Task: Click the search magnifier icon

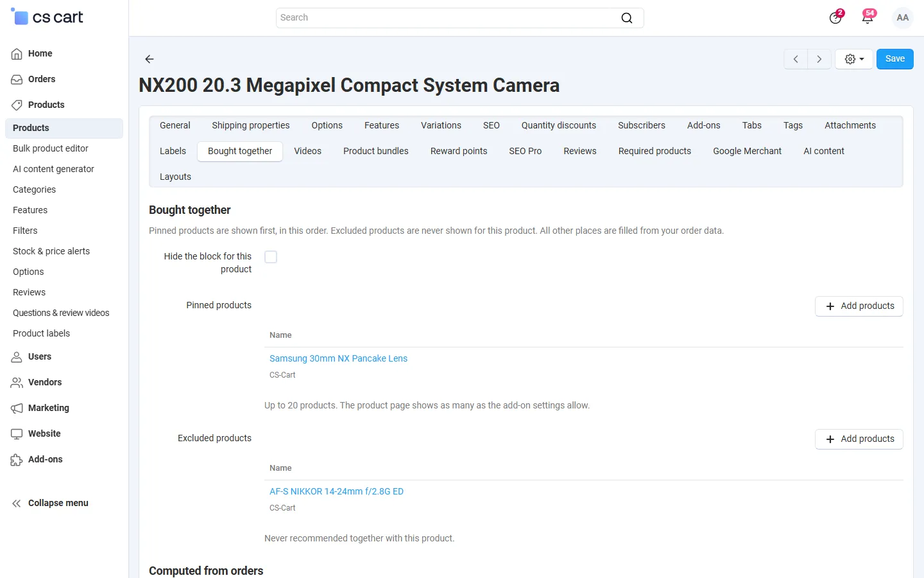Action: coord(627,18)
